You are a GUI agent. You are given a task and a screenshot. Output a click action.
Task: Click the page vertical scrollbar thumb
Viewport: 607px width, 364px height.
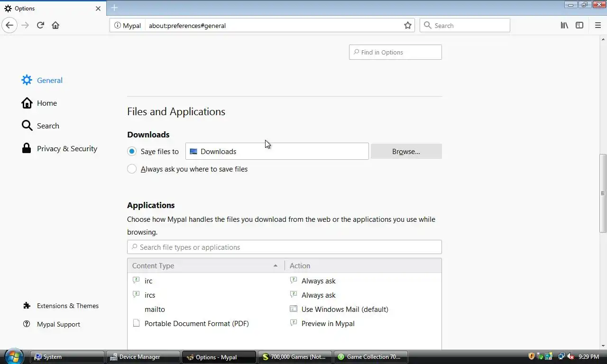point(603,192)
